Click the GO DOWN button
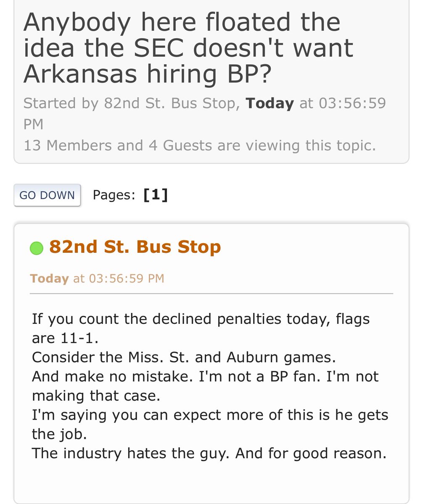This screenshot has height=504, width=423. tap(47, 195)
